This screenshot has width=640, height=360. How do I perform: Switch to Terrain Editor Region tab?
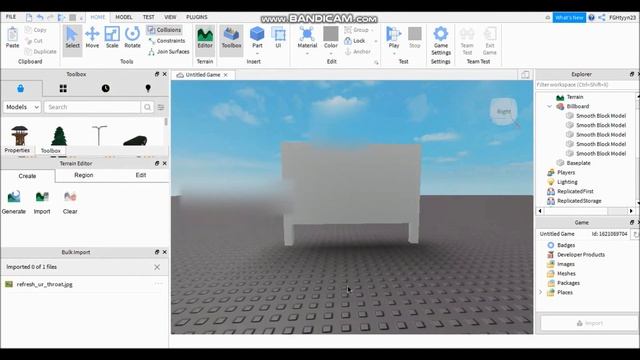coord(84,175)
